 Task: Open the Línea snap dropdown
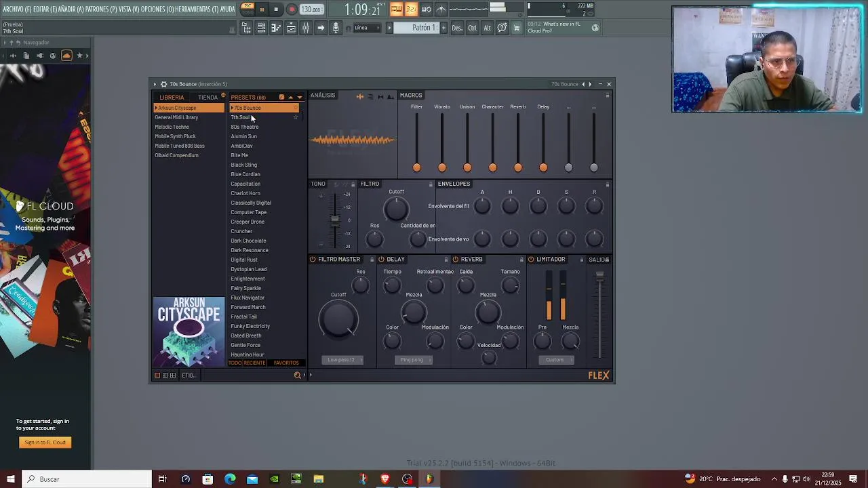click(366, 28)
